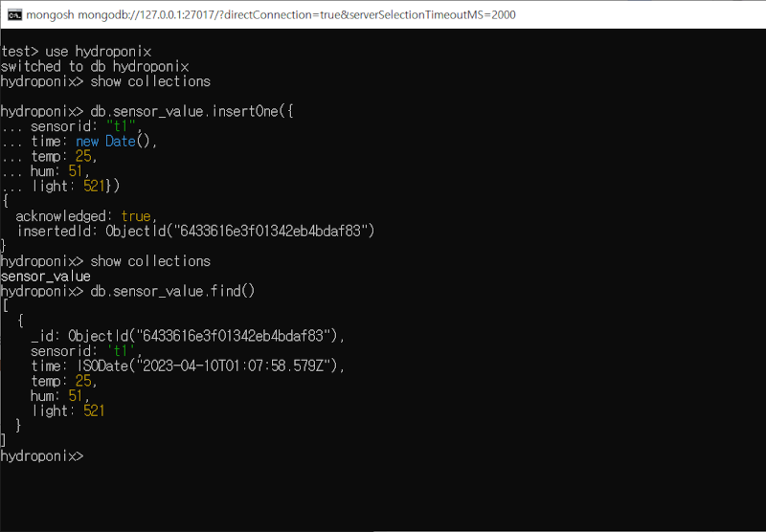The width and height of the screenshot is (766, 532).
Task: Click the 'temp: 25' insert input line
Action: coord(49,156)
